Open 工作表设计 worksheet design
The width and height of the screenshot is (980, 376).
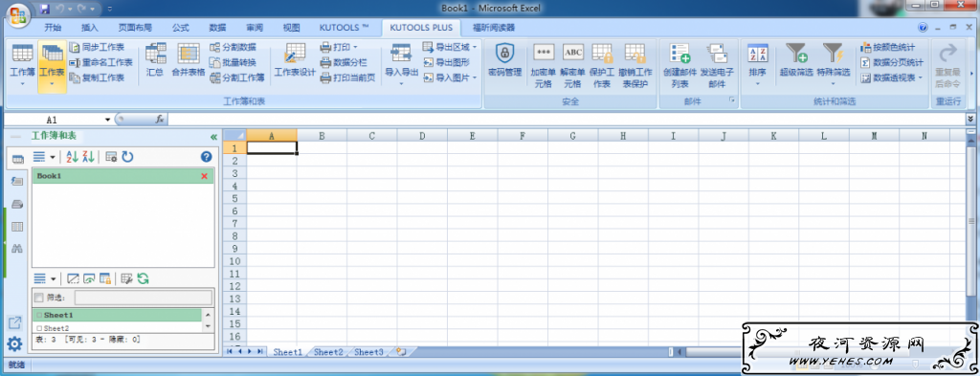point(295,60)
